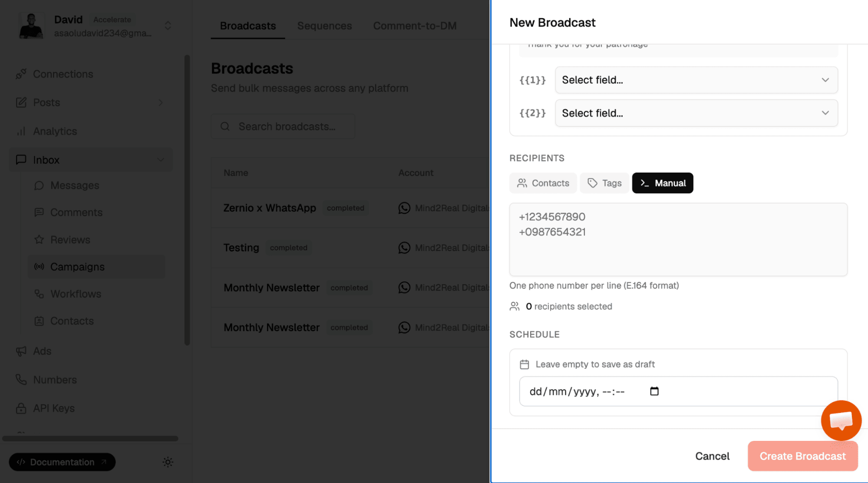Click David's profile avatar
This screenshot has height=483, width=868.
(x=32, y=26)
